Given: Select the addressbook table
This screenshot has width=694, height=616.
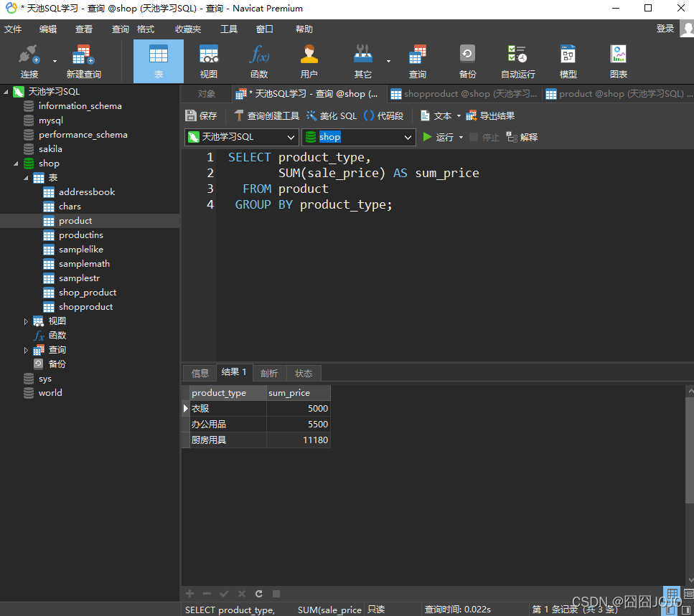Looking at the screenshot, I should tap(87, 192).
